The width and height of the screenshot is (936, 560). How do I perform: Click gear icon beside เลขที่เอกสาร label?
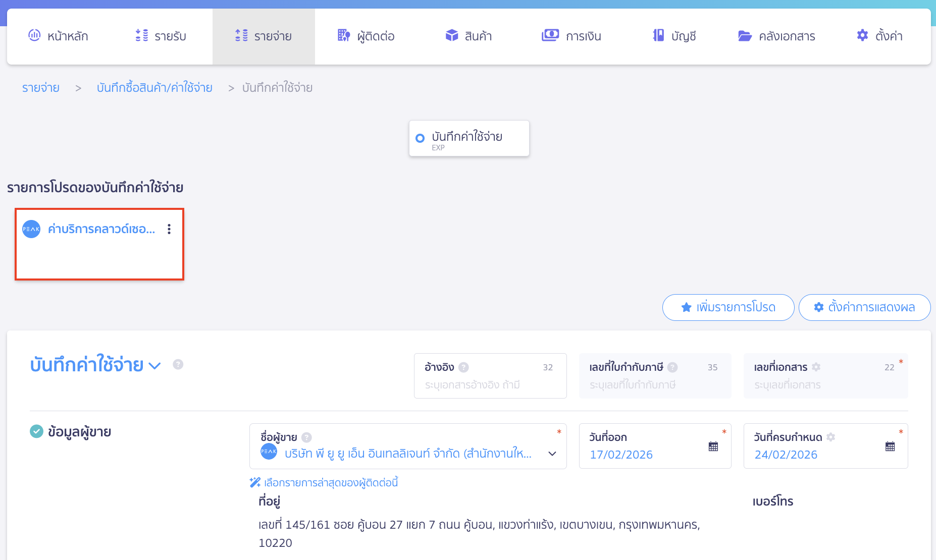(816, 367)
